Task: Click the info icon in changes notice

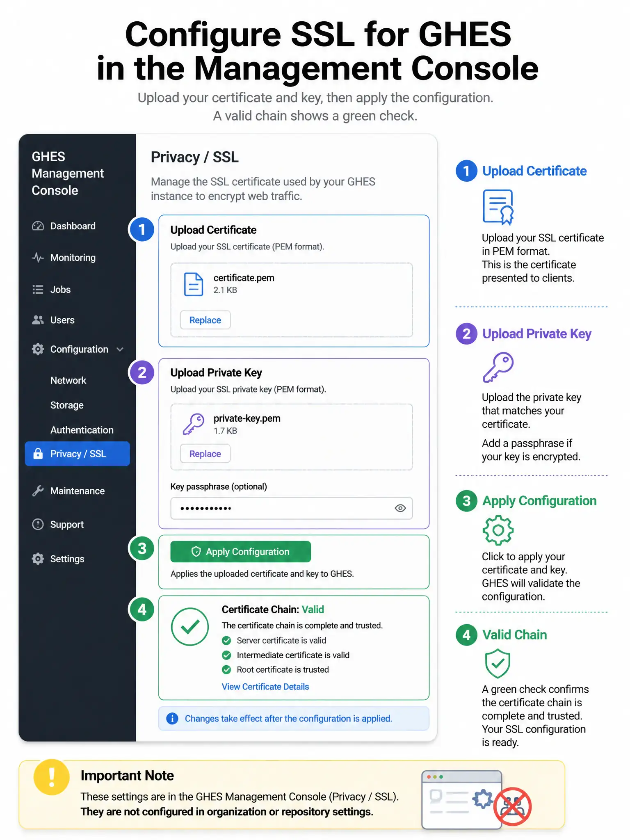Action: pyautogui.click(x=172, y=719)
